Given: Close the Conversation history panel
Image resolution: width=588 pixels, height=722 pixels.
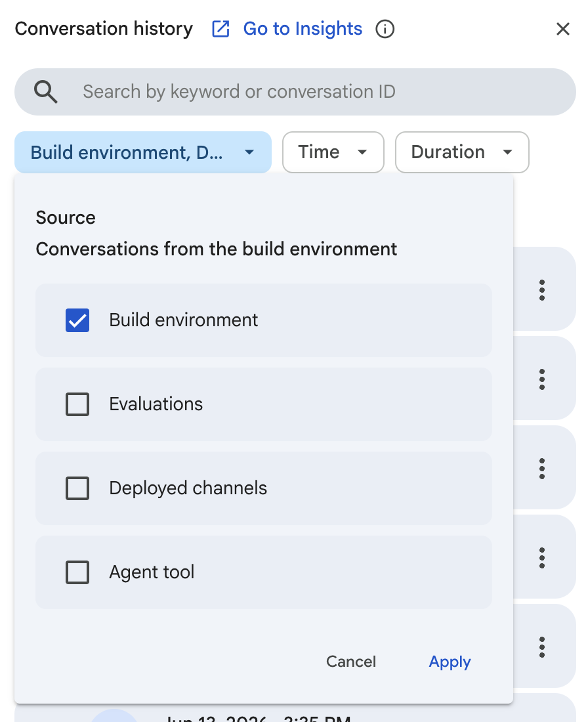Looking at the screenshot, I should pyautogui.click(x=562, y=29).
